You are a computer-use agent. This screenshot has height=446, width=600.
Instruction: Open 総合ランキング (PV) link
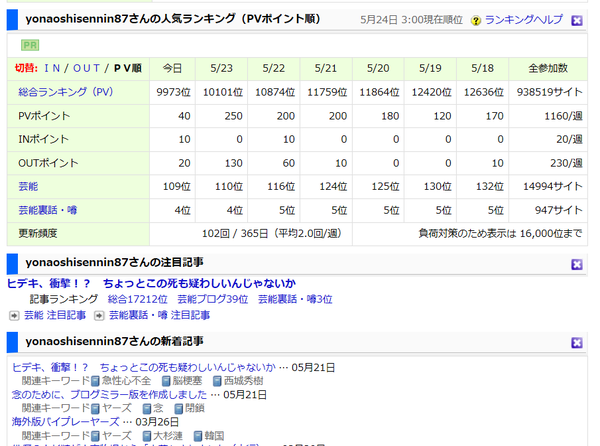pyautogui.click(x=65, y=92)
